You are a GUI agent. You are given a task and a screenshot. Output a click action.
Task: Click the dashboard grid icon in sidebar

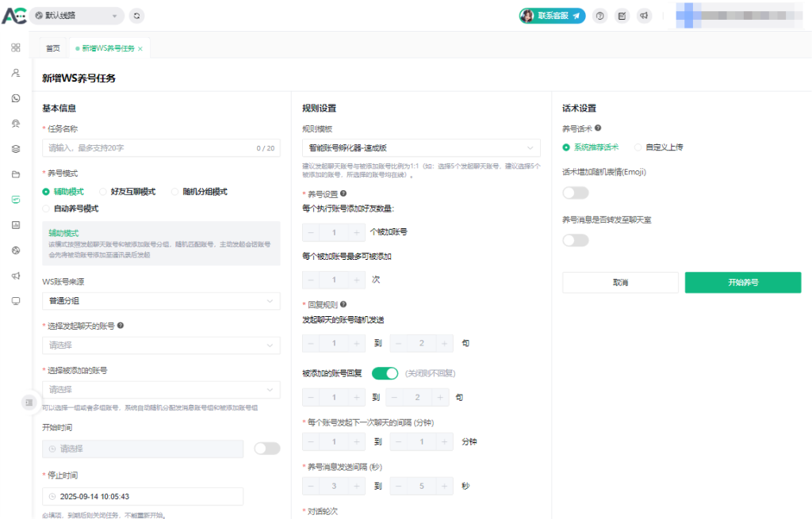pyautogui.click(x=16, y=48)
